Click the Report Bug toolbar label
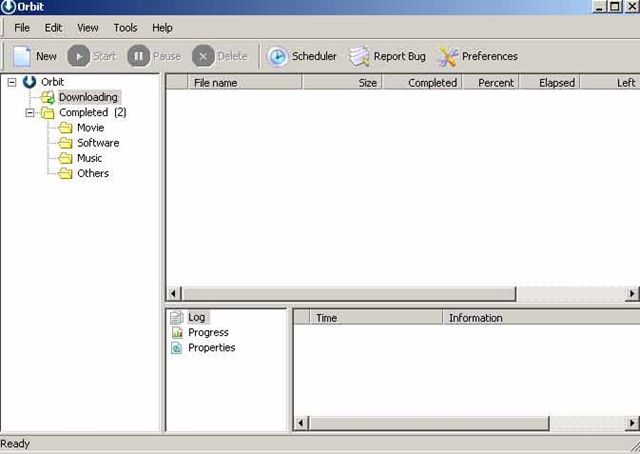The image size is (640, 454). (x=400, y=56)
